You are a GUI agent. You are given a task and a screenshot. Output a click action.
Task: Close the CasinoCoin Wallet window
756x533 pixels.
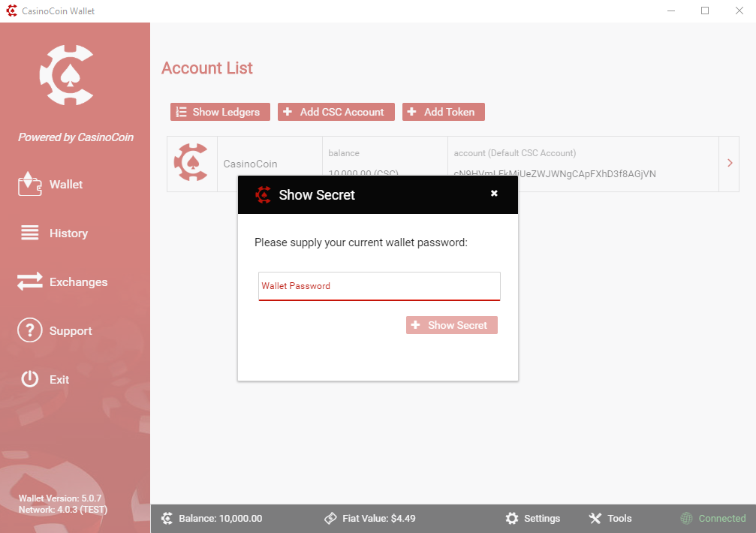pyautogui.click(x=739, y=11)
